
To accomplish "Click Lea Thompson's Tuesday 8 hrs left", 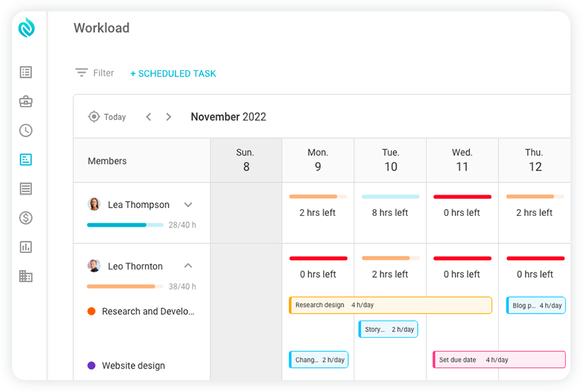I will 390,213.
